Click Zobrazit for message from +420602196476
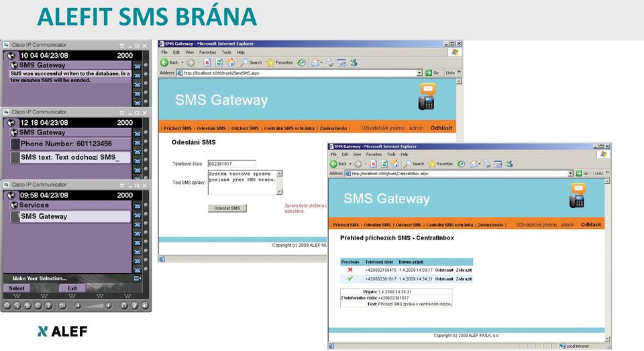 pos(464,270)
